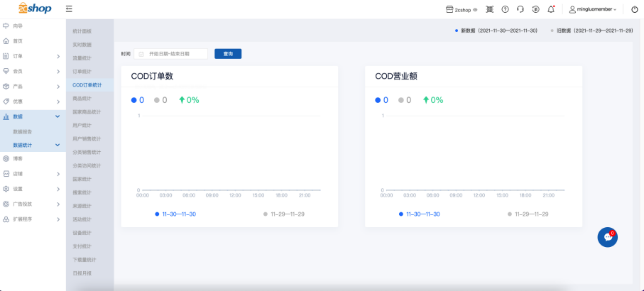
Task: Expand the 店铺 menu chevron
Action: (58, 174)
